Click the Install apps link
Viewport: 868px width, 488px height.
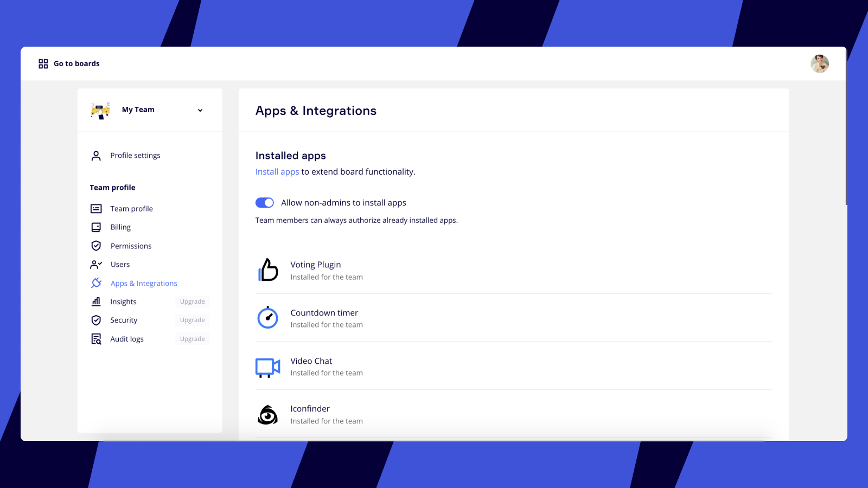click(x=277, y=171)
